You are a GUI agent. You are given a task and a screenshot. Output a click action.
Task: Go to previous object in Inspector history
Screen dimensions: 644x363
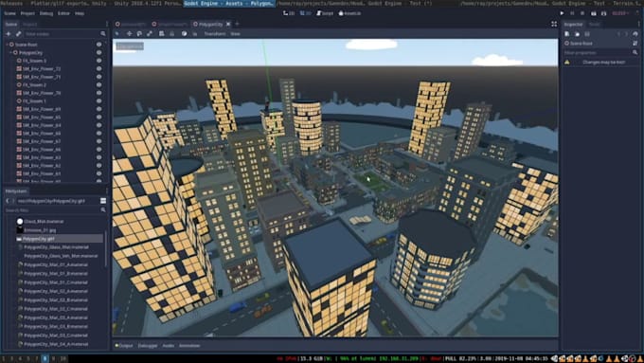(x=619, y=34)
